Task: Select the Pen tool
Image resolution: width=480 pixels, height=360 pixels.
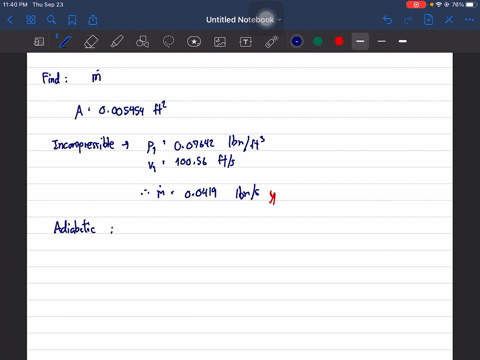Action: pyautogui.click(x=65, y=42)
